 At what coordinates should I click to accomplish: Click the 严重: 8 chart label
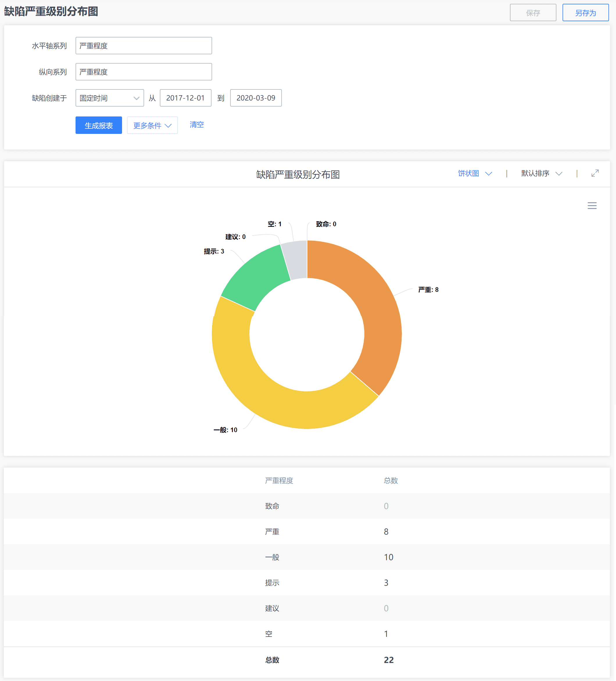tap(428, 290)
